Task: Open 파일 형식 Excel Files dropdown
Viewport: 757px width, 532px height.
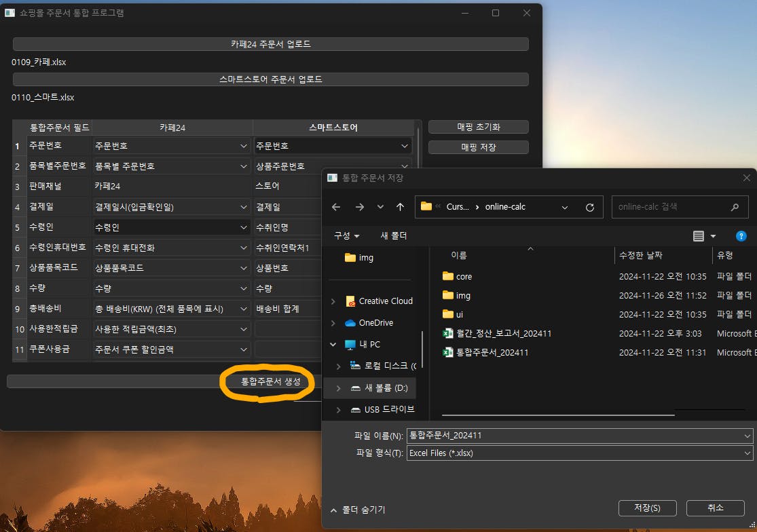Action: pos(580,453)
